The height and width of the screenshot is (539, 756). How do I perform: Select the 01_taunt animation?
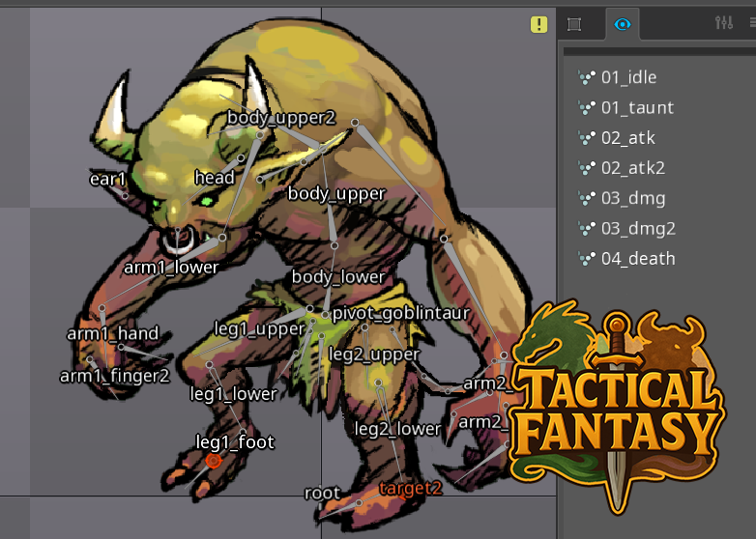tap(637, 108)
